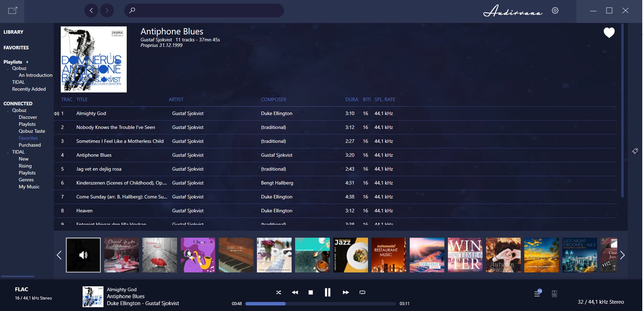
Task: Collapse the Qobuz tree under Connected
Action: [8, 111]
